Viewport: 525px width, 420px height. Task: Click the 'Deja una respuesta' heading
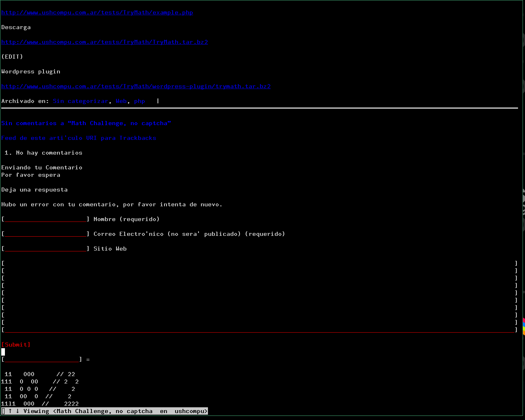pyautogui.click(x=34, y=190)
